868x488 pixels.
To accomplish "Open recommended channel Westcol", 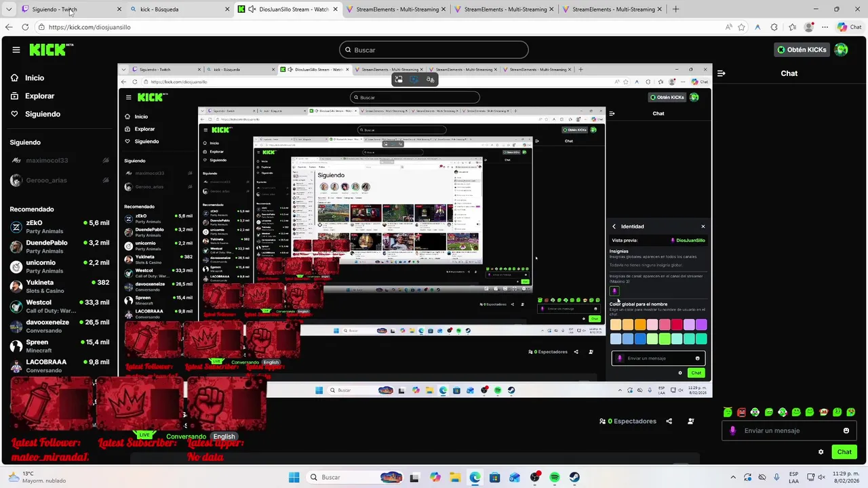I will 60,306.
